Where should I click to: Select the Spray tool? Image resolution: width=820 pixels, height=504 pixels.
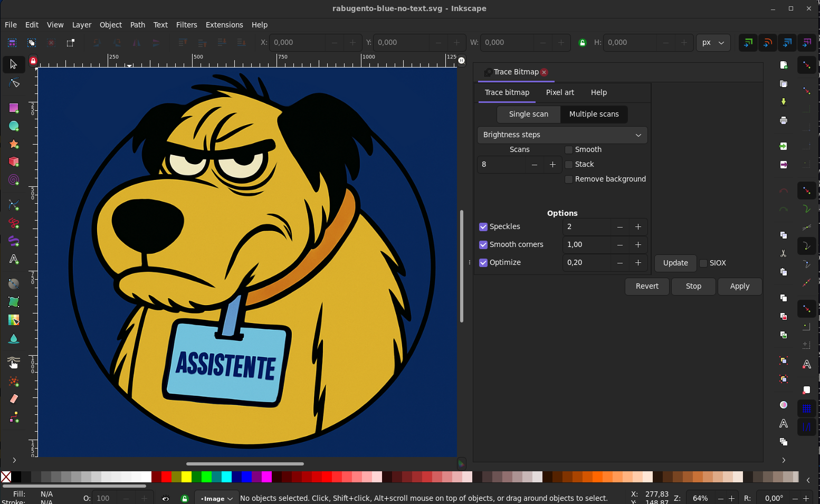click(14, 381)
